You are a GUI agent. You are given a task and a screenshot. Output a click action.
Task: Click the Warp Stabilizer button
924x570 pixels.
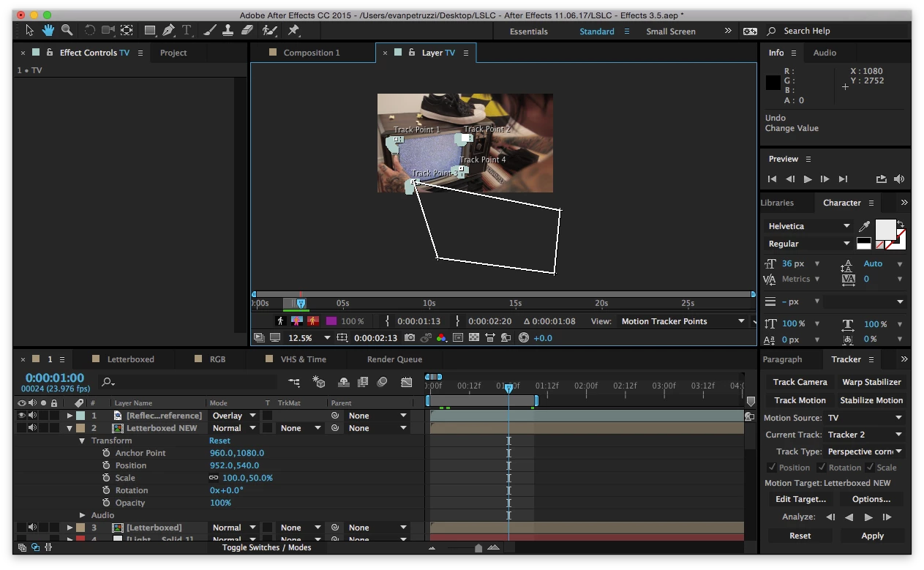tap(871, 382)
